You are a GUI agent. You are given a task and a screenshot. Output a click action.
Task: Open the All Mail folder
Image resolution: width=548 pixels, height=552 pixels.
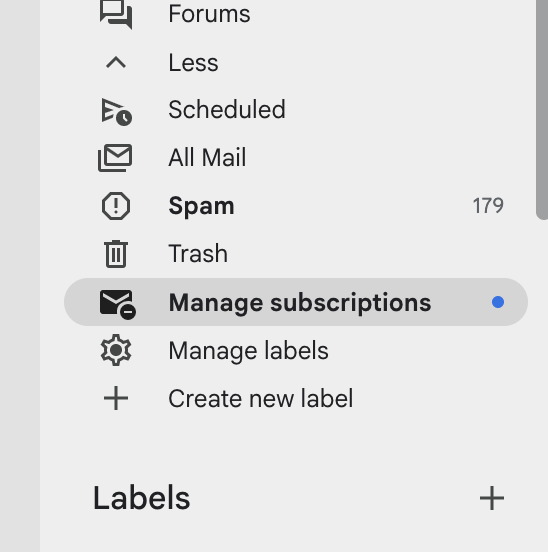(x=296, y=157)
